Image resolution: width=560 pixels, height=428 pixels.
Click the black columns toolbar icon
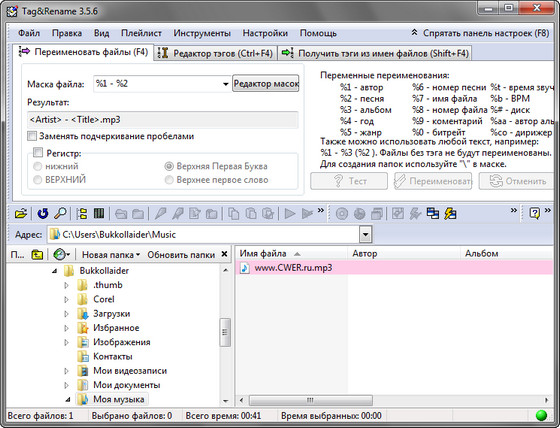pyautogui.click(x=99, y=214)
